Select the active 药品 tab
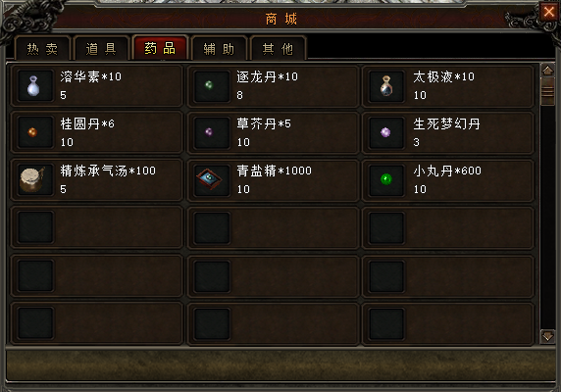This screenshot has width=561, height=392. [x=160, y=48]
